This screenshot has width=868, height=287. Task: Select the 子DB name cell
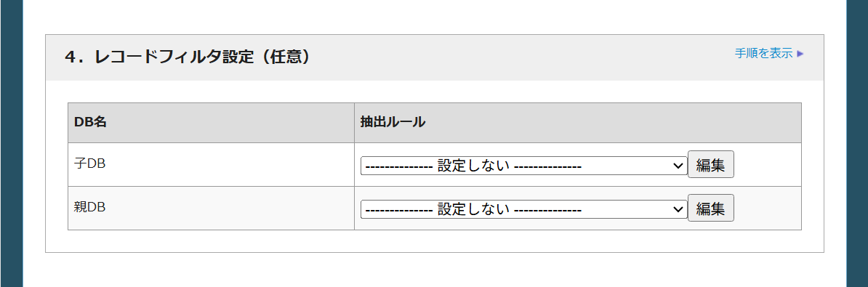[x=211, y=165]
